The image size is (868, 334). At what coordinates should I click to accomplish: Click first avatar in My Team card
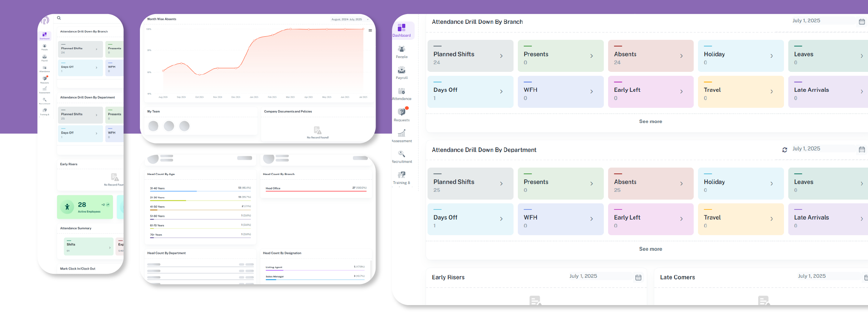154,126
